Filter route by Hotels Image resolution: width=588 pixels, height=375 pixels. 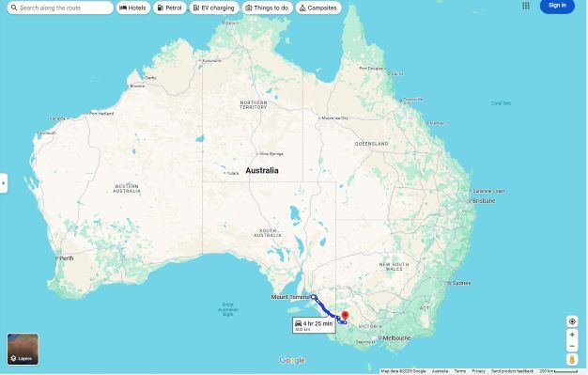tap(132, 8)
